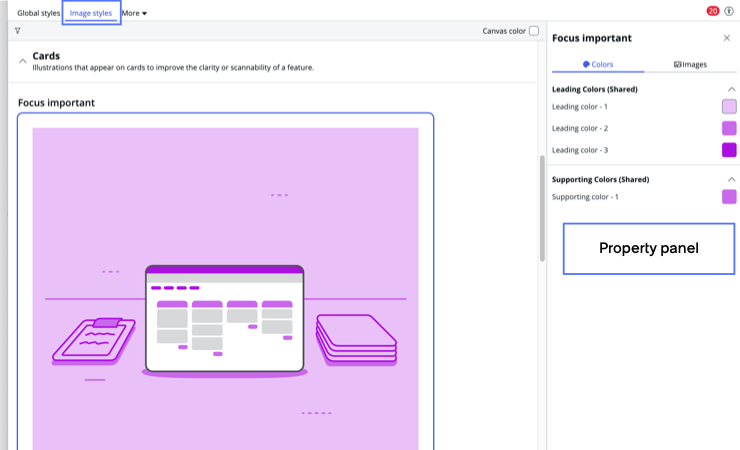Pick the Leading color - 2 swatch

tap(729, 128)
